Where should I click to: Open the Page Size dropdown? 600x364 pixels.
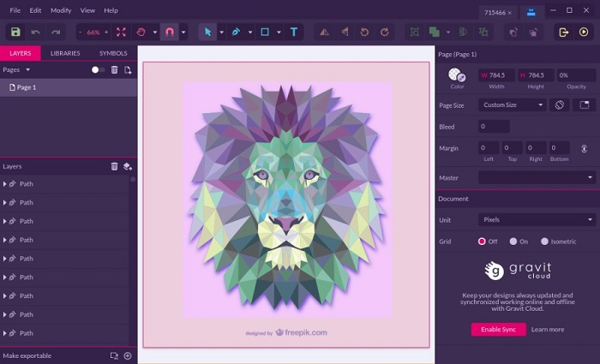[x=512, y=104]
